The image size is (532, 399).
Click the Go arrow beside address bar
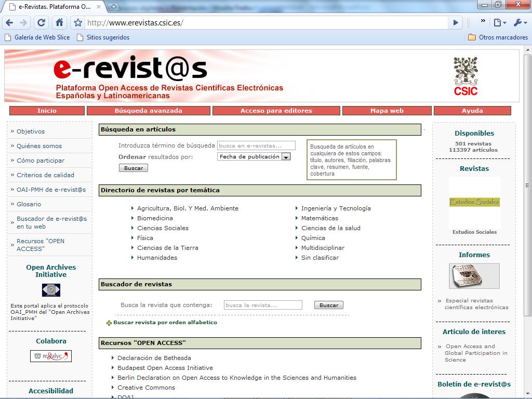(456, 23)
